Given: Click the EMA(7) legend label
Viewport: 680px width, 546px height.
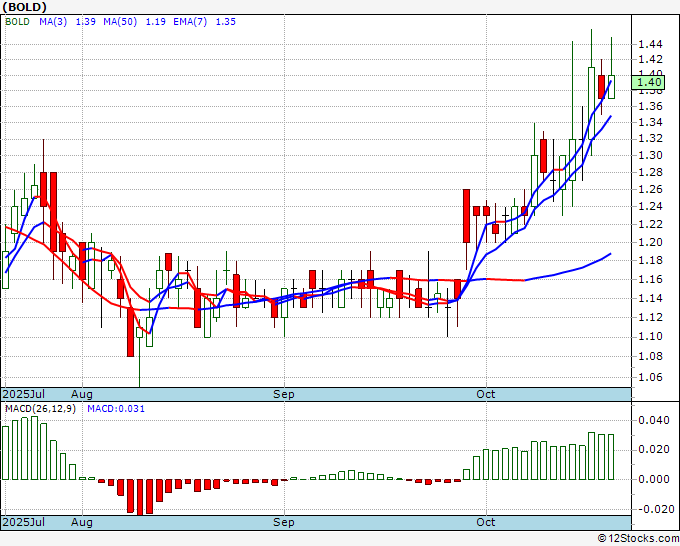Looking at the screenshot, I should click(x=190, y=22).
